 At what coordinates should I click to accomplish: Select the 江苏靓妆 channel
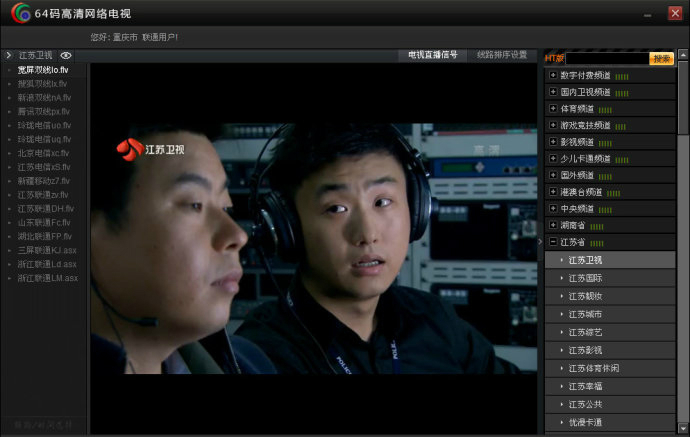click(x=610, y=296)
